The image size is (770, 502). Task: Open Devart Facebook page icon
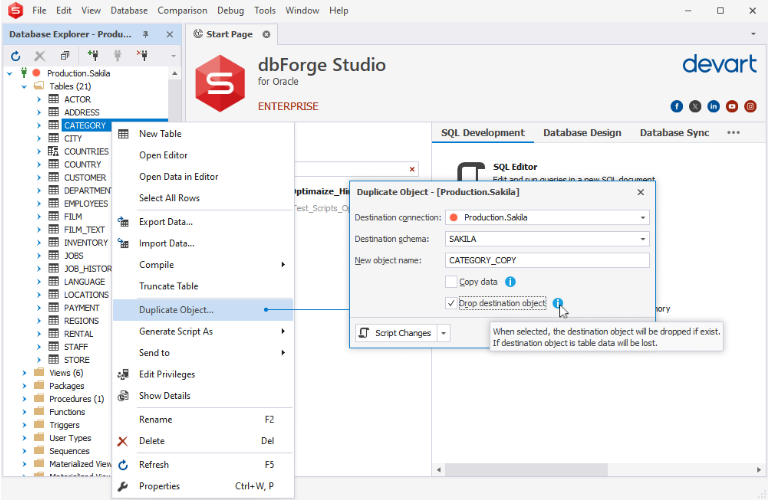point(677,106)
